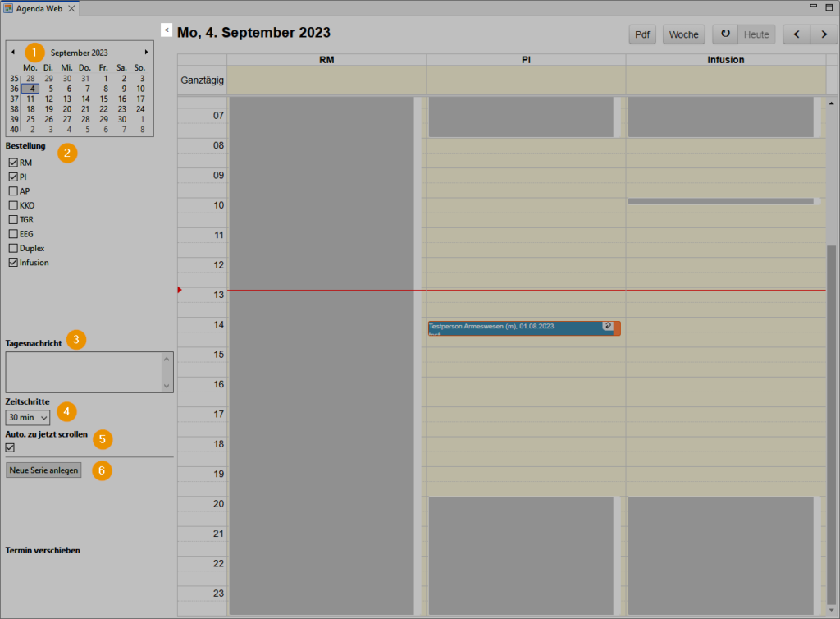Export the agenda with Pdf button

(643, 34)
